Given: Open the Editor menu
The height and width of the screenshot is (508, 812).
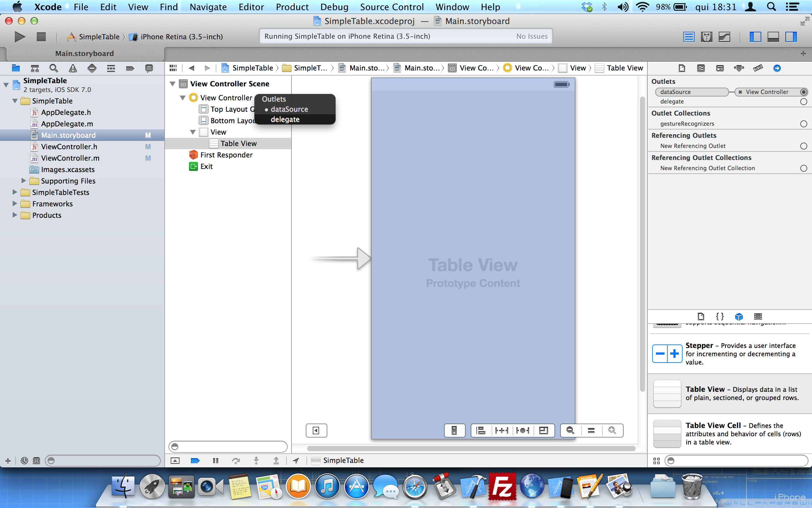Looking at the screenshot, I should tap(251, 7).
